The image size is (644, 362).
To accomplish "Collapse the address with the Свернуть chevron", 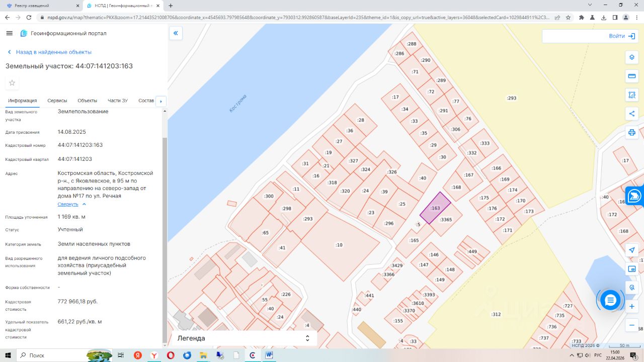I will click(84, 204).
